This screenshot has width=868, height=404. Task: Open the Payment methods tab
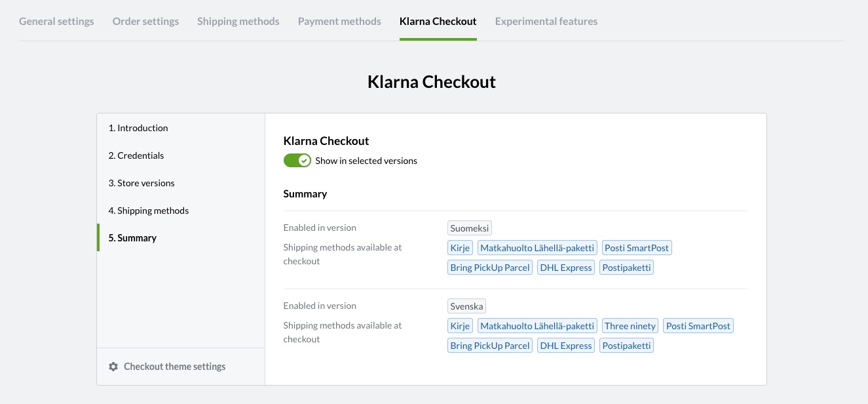(x=339, y=21)
